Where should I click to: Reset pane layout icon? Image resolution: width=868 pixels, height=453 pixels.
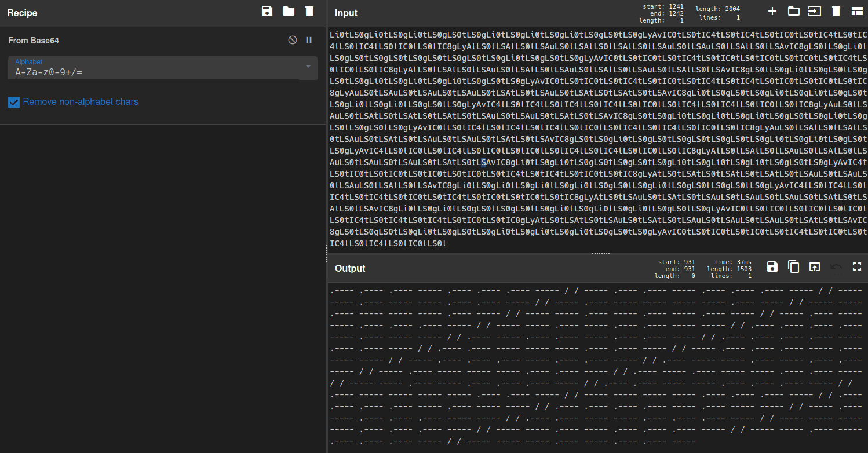tap(857, 11)
